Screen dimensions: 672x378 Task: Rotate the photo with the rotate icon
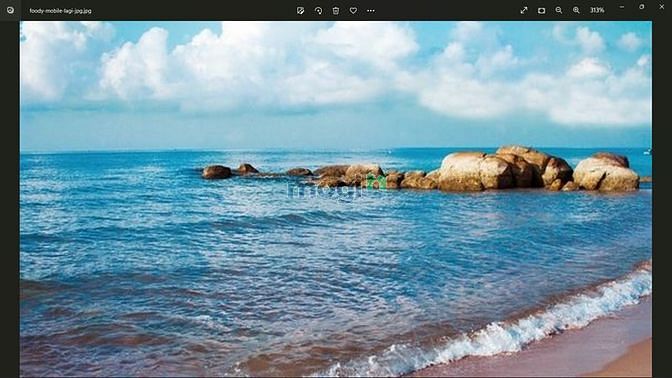[318, 10]
